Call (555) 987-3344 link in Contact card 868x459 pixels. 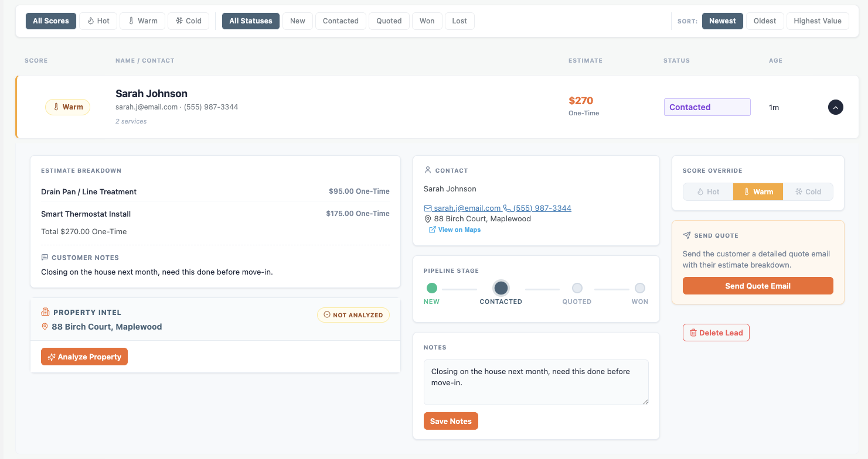[x=537, y=208]
